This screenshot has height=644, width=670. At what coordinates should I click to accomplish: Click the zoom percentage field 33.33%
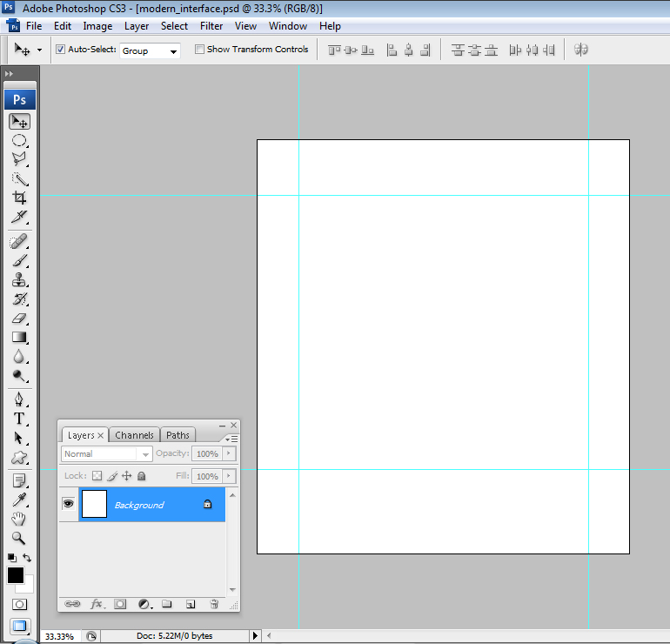60,636
